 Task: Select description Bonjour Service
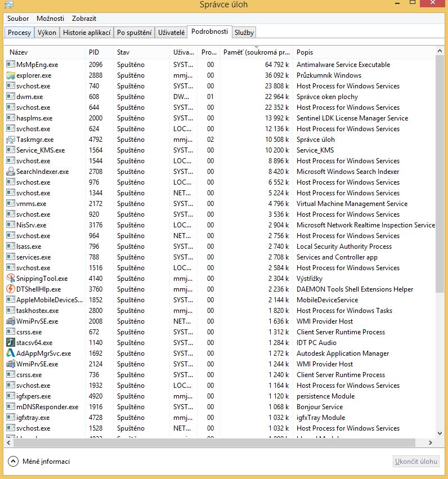coord(320,406)
